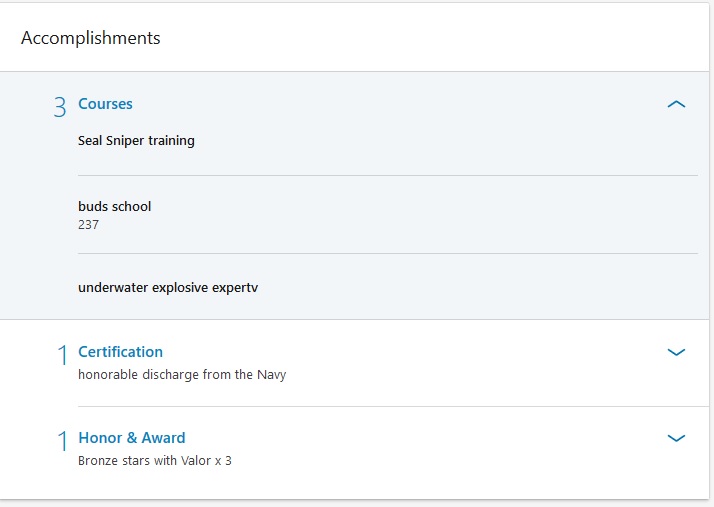Click the number 3 beside Courses

click(x=60, y=107)
